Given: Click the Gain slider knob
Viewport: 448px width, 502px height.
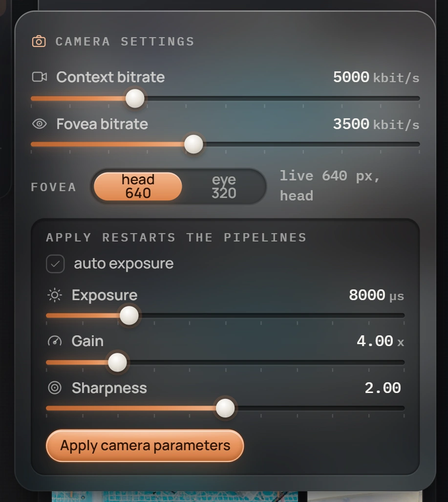Looking at the screenshot, I should click(117, 362).
